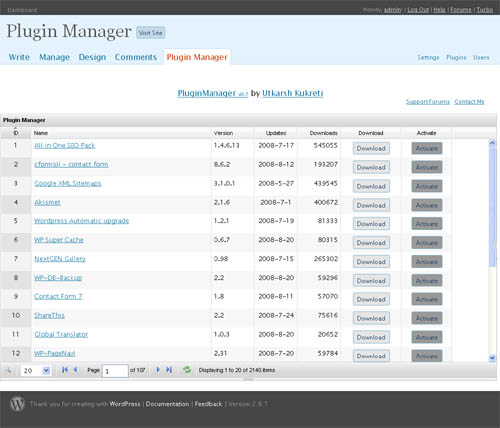Open the NextGEN Gallery link
The width and height of the screenshot is (500, 428).
click(x=60, y=259)
